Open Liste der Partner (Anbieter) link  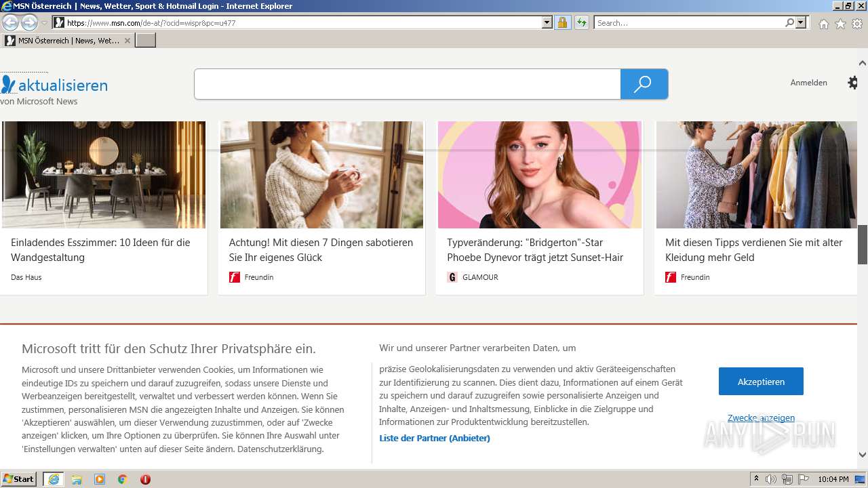click(435, 439)
